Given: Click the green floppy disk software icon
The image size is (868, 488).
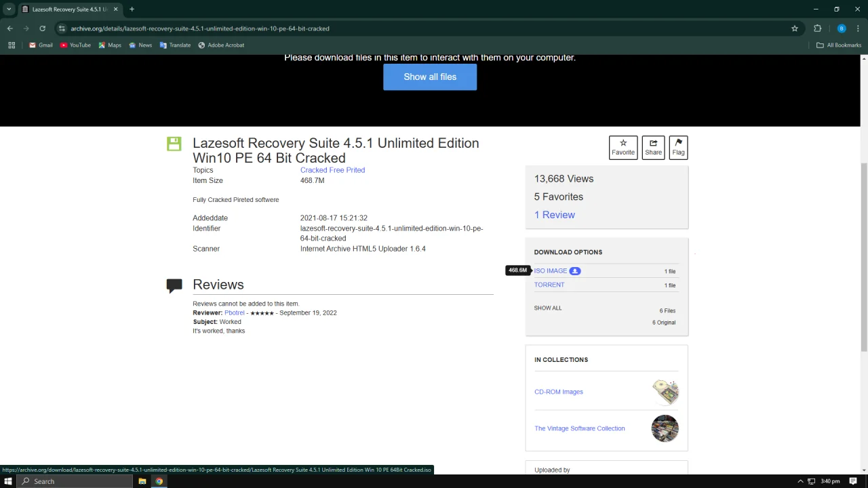Looking at the screenshot, I should point(174,144).
